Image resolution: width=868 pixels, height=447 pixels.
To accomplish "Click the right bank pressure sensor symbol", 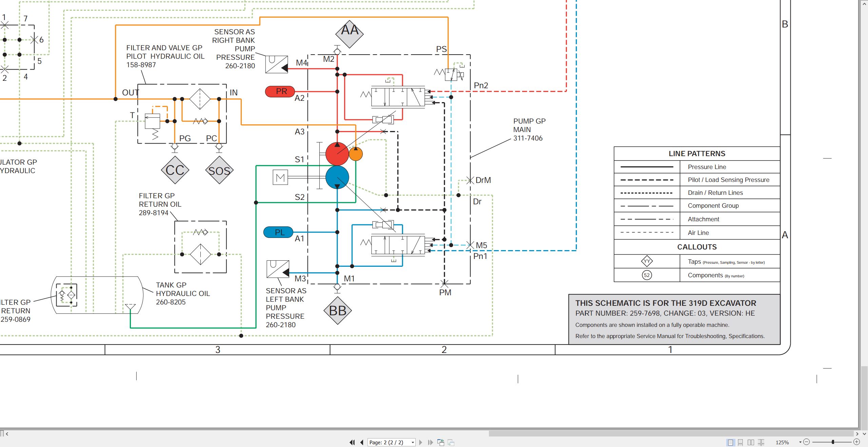I will click(277, 64).
